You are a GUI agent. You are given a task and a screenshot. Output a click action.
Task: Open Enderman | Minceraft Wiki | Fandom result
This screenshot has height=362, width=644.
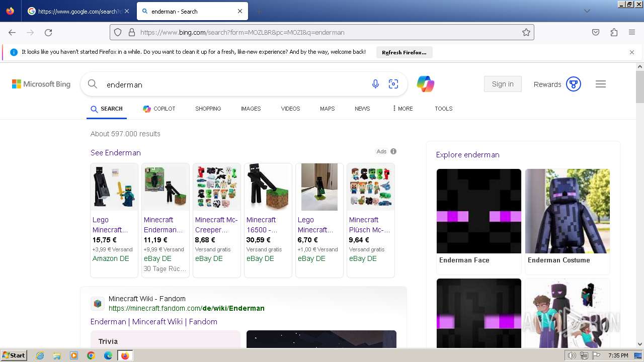154,322
